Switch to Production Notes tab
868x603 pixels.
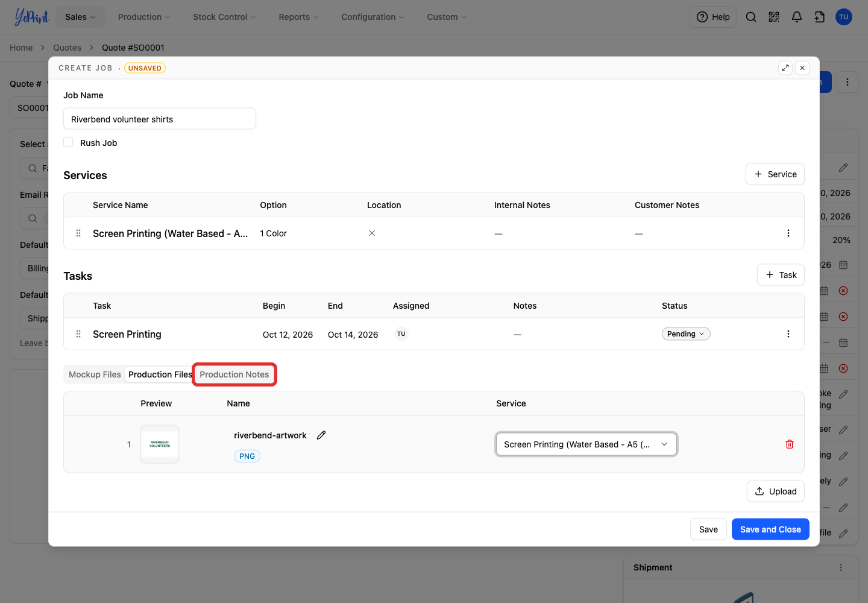click(234, 374)
